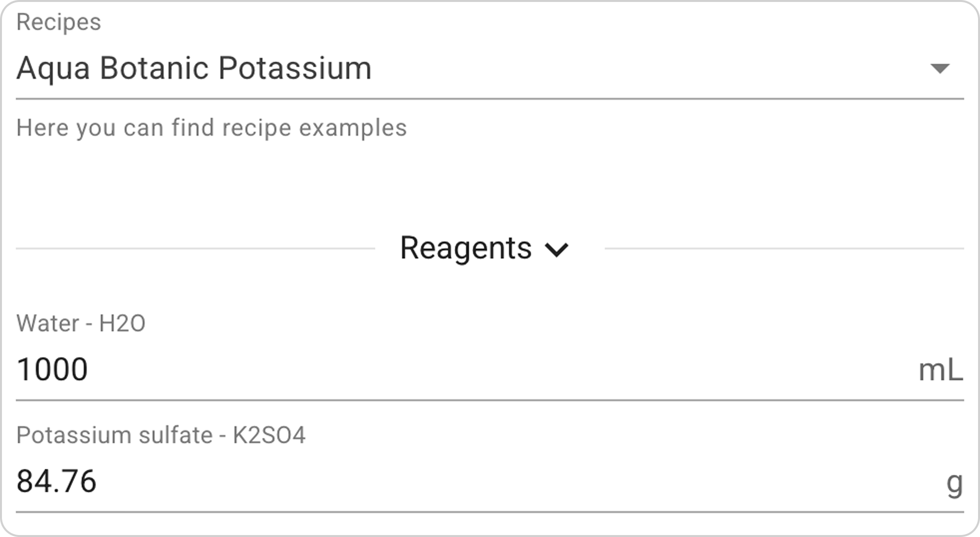Click the underline beneath the Potassium sulfate field

(x=490, y=513)
